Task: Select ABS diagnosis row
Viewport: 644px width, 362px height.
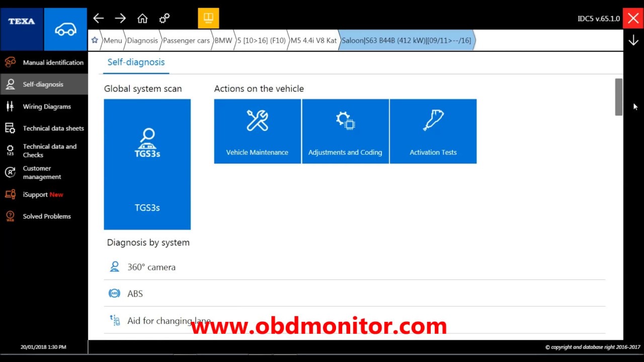Action: coord(354,294)
